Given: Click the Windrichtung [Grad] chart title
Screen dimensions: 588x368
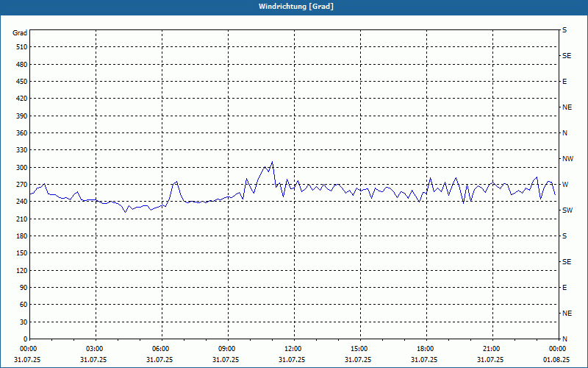Looking at the screenshot, I should pyautogui.click(x=296, y=7).
